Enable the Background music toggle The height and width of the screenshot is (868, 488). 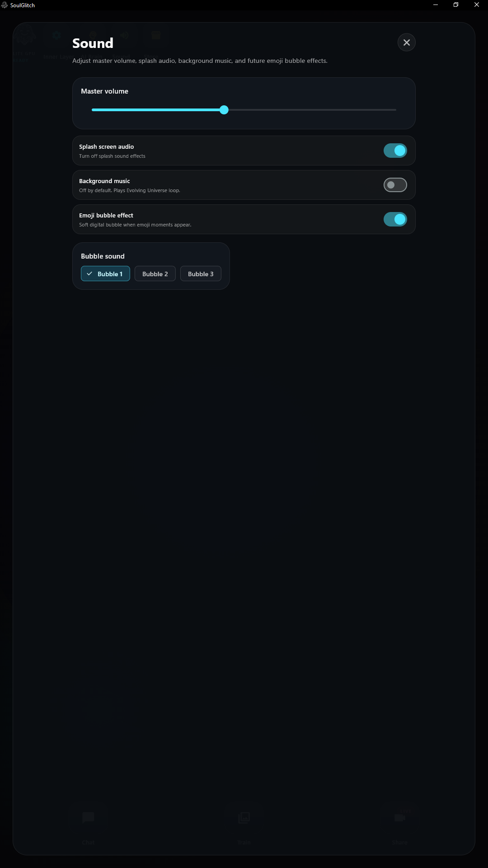pos(395,185)
